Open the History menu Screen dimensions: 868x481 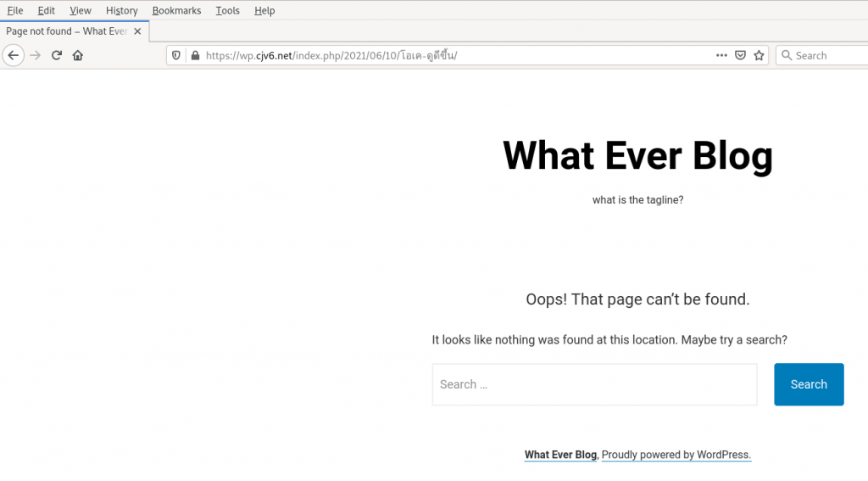pos(122,10)
